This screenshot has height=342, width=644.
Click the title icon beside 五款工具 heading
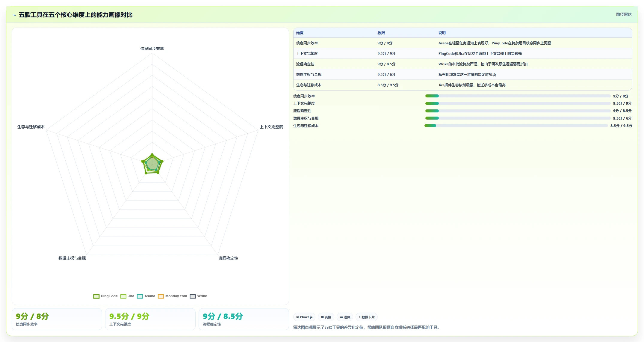pyautogui.click(x=14, y=15)
